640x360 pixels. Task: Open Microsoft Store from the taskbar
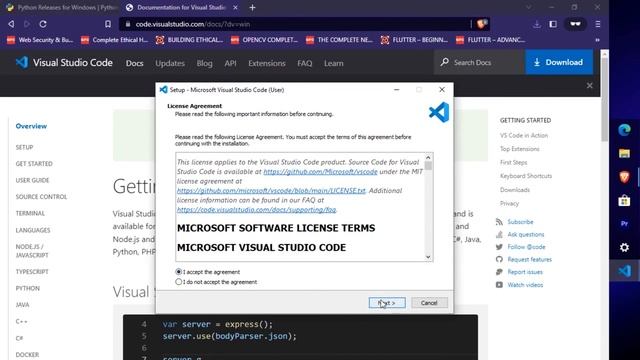pos(624,200)
